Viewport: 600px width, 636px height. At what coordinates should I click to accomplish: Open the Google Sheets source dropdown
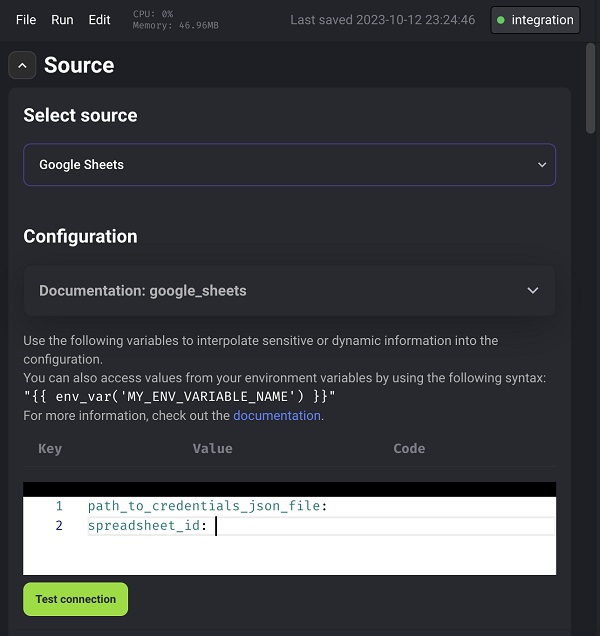click(289, 165)
